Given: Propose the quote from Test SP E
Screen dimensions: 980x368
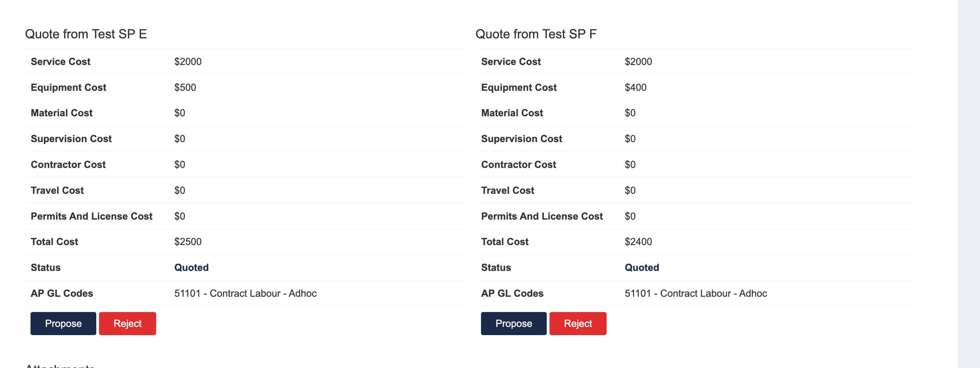Looking at the screenshot, I should point(63,323).
